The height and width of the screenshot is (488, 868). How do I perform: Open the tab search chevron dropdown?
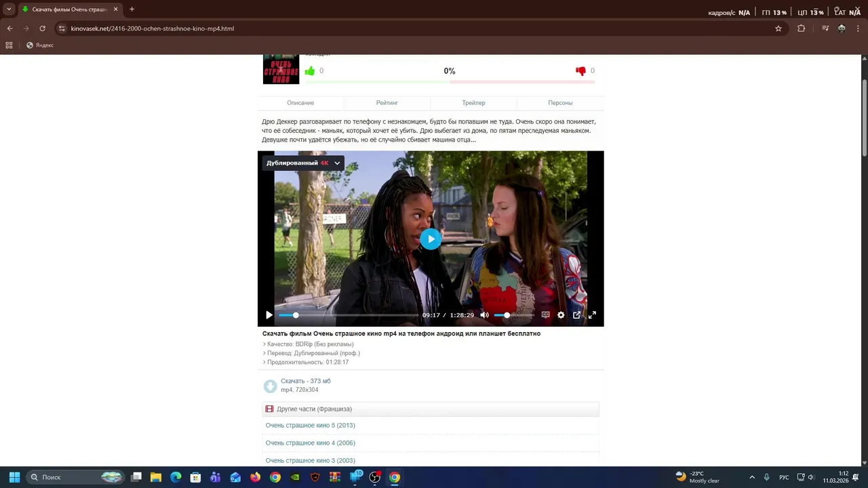tap(8, 9)
